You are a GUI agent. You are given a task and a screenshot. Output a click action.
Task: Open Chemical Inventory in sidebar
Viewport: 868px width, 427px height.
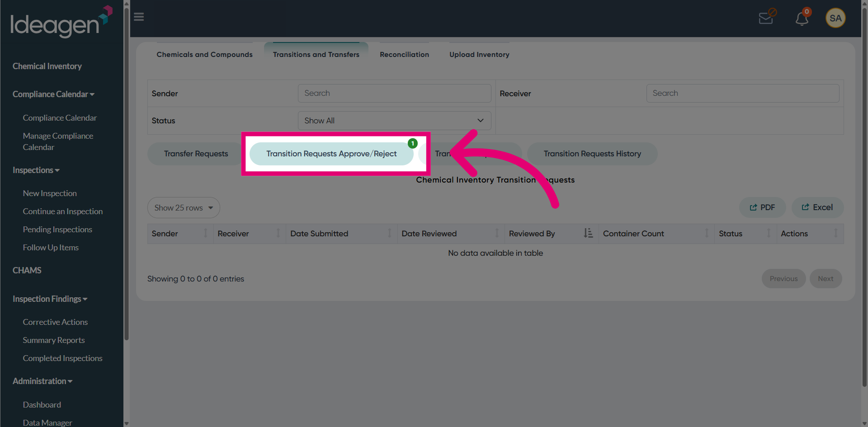pyautogui.click(x=47, y=66)
